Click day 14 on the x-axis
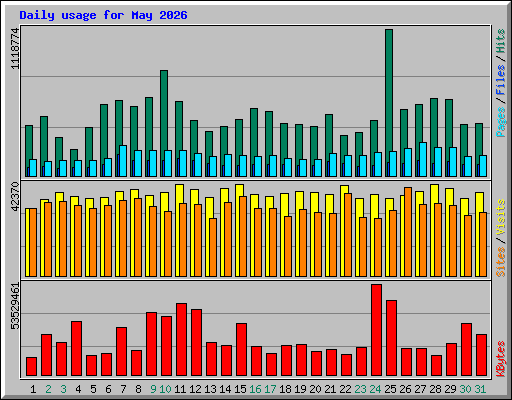The image size is (512, 400). pyautogui.click(x=225, y=389)
